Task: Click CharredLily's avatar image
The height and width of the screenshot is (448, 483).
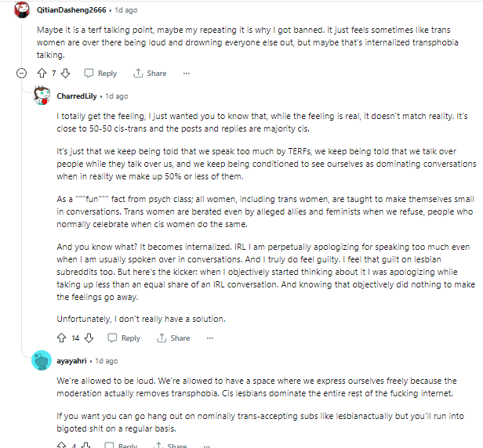Action: click(42, 96)
